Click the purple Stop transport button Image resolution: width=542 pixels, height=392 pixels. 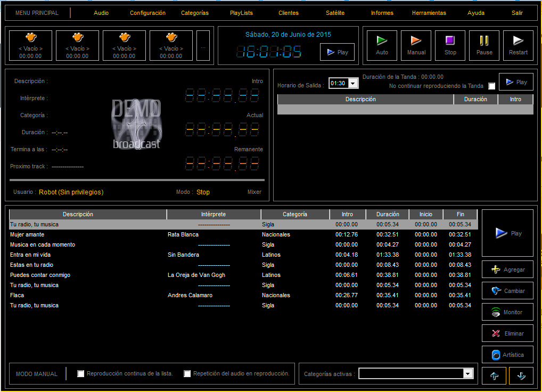[x=450, y=45]
